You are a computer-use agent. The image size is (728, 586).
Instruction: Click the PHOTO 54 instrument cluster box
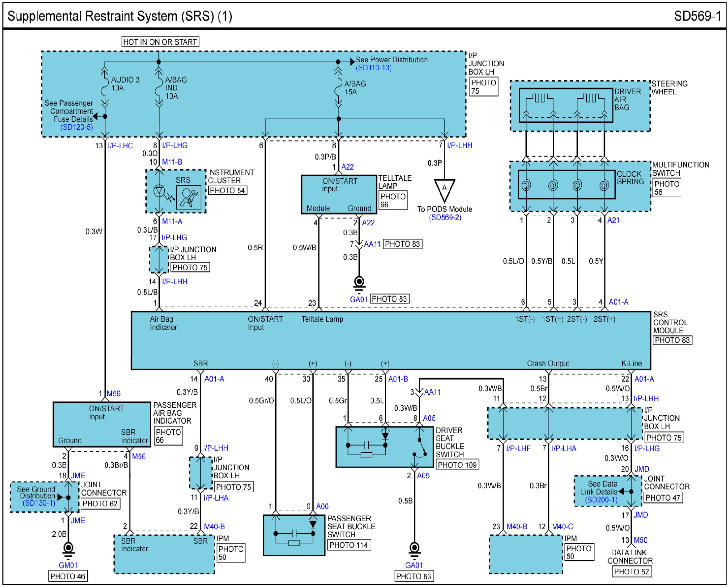(x=227, y=190)
